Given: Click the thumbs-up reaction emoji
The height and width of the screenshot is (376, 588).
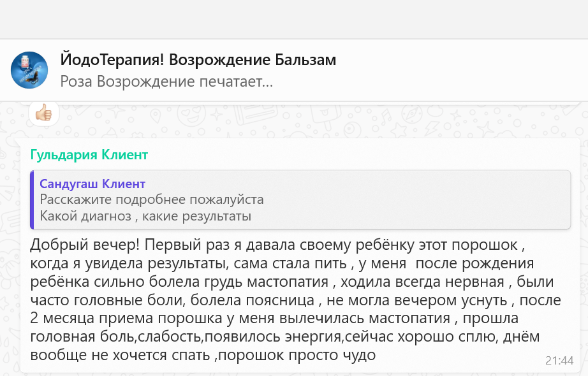Looking at the screenshot, I should (44, 114).
